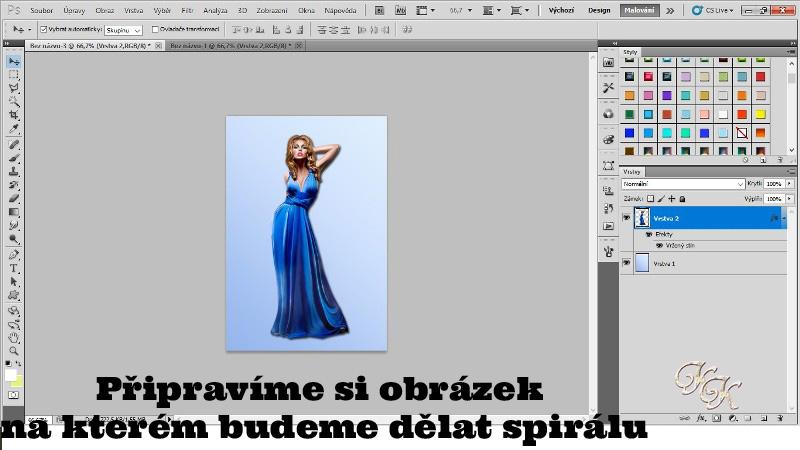Image resolution: width=800 pixels, height=450 pixels.
Task: Select the Rectangular Marquee tool
Action: pyautogui.click(x=14, y=75)
